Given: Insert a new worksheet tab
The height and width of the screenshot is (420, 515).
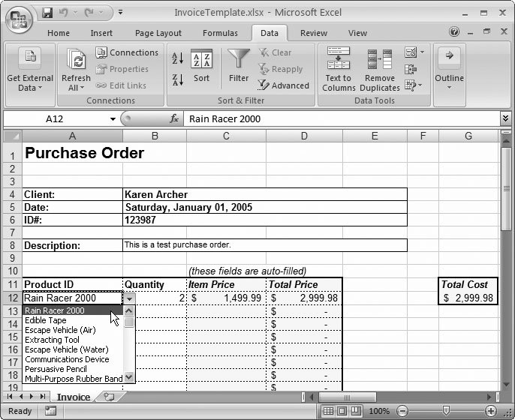Looking at the screenshot, I should 109,397.
